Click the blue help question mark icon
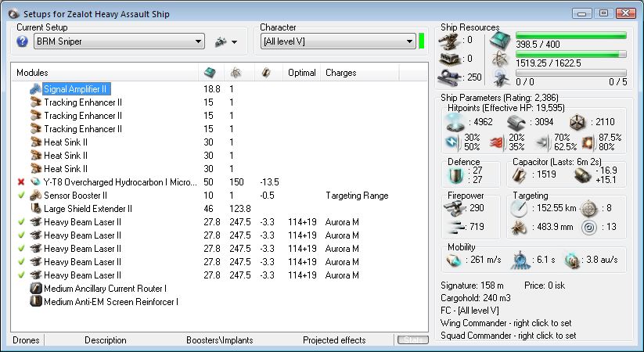Viewport: 644px width, 352px height. [x=22, y=41]
